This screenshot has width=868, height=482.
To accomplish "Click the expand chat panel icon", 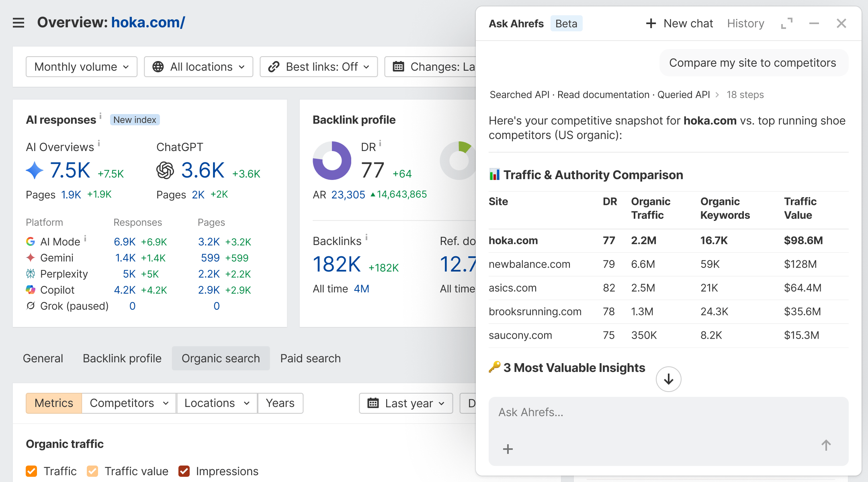I will [x=787, y=24].
